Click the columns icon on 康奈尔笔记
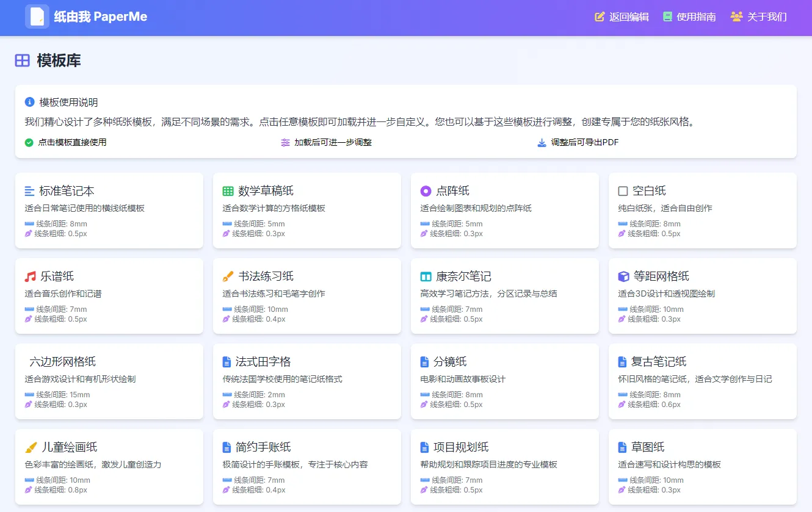Image resolution: width=812 pixels, height=512 pixels. tap(426, 276)
